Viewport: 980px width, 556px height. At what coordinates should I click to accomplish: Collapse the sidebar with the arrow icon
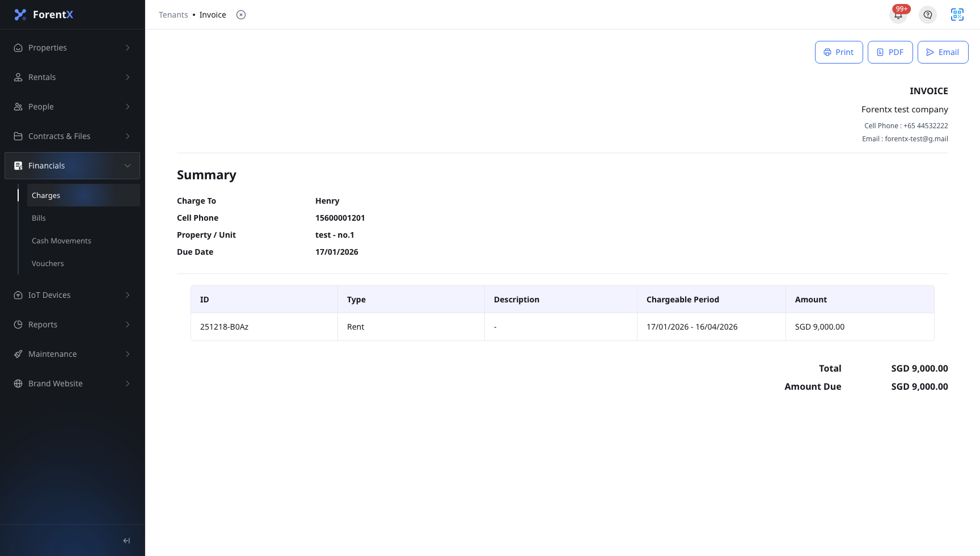[126, 541]
